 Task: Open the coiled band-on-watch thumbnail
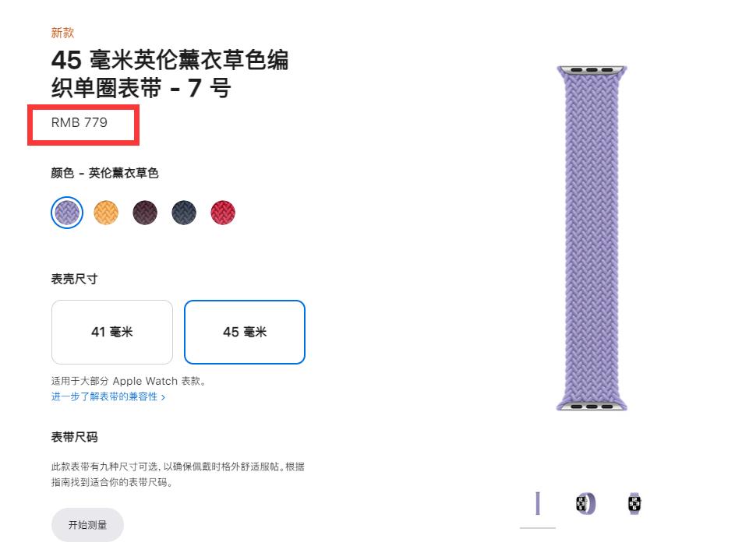[x=584, y=504]
